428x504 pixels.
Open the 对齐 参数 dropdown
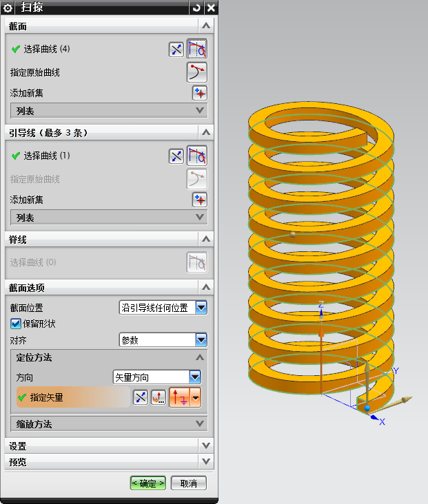click(x=201, y=339)
